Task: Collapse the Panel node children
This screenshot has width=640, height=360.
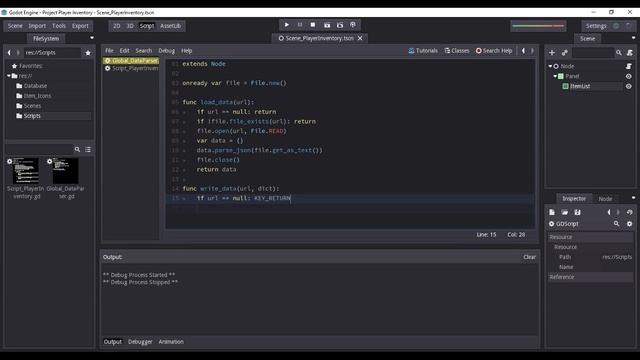Action: (x=555, y=76)
